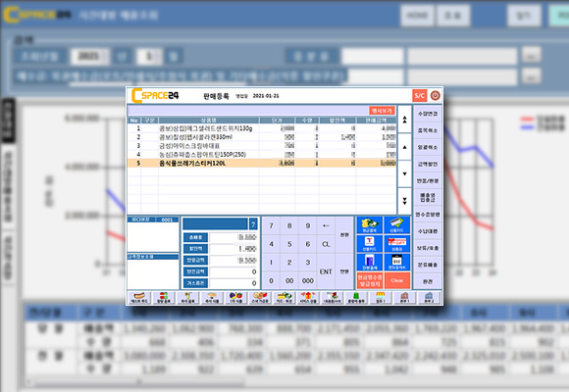569x392 pixels.
Task: Tap the 00 keypad key
Action: [289, 280]
